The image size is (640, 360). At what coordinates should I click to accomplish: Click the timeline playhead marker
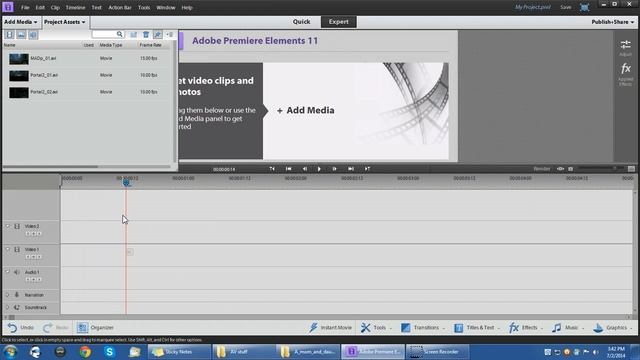[127, 182]
